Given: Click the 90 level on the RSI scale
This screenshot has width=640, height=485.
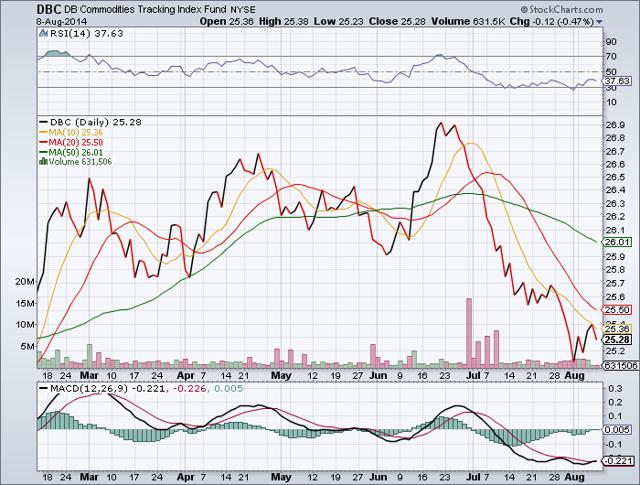Looking at the screenshot, I should point(611,42).
